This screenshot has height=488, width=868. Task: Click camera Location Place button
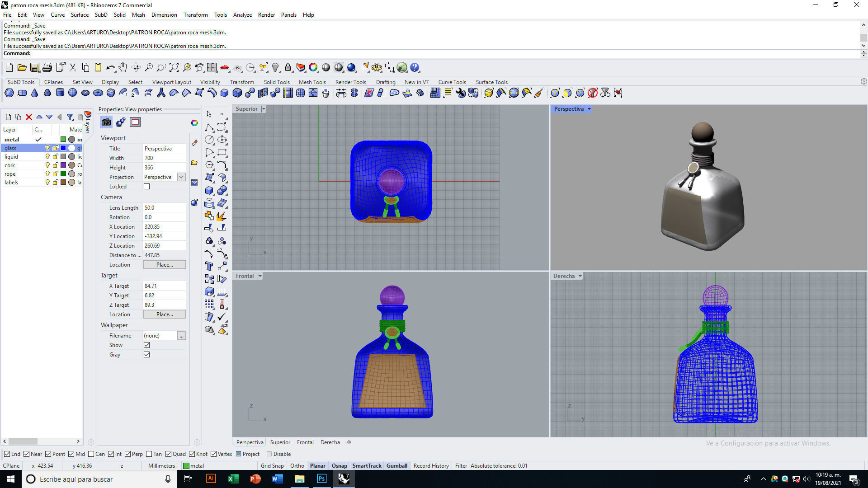165,265
